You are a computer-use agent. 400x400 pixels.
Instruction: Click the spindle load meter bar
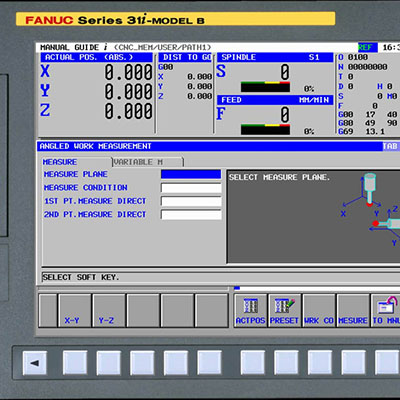pos(265,87)
